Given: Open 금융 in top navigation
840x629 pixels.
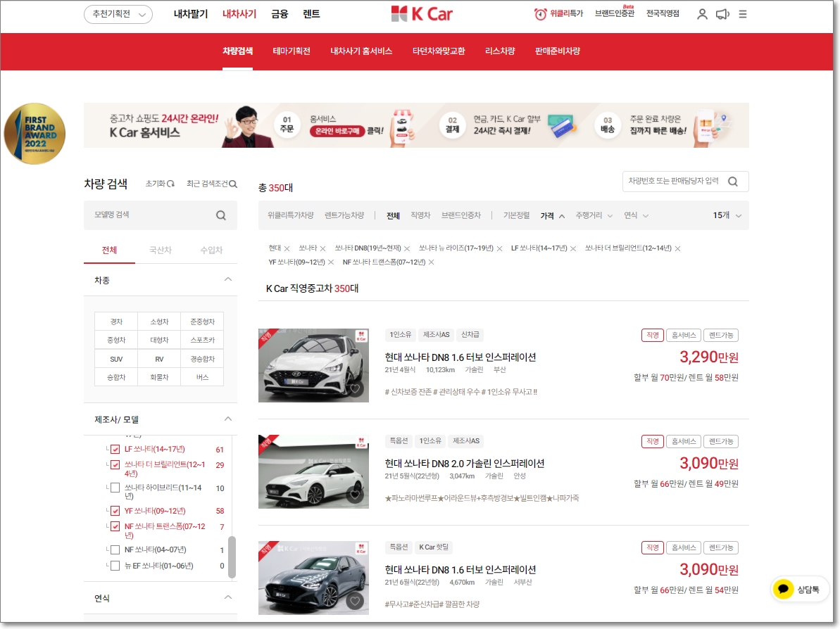Looking at the screenshot, I should click(x=280, y=14).
